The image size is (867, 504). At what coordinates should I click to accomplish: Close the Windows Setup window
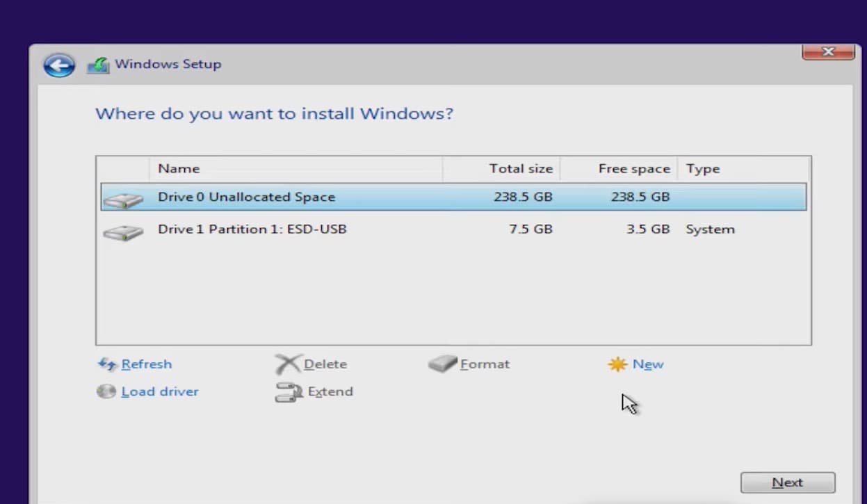[827, 52]
